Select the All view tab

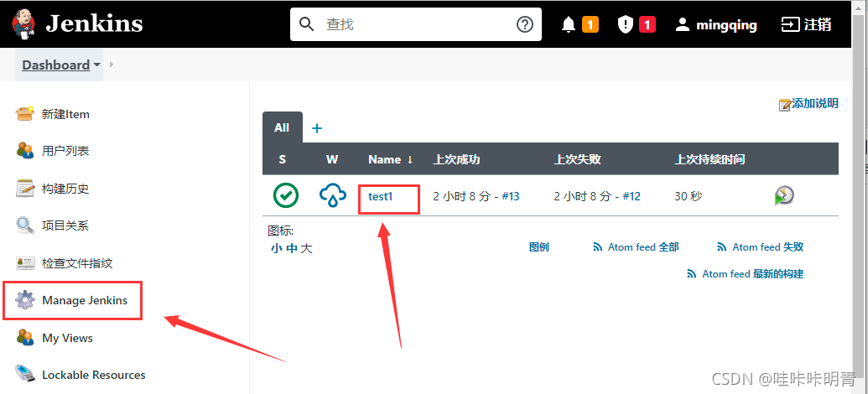point(282,127)
